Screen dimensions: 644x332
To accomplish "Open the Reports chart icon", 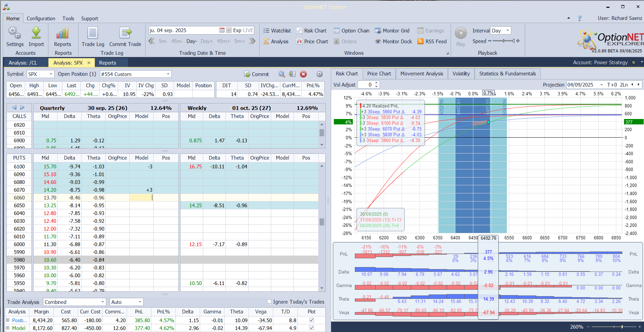I will [x=63, y=33].
